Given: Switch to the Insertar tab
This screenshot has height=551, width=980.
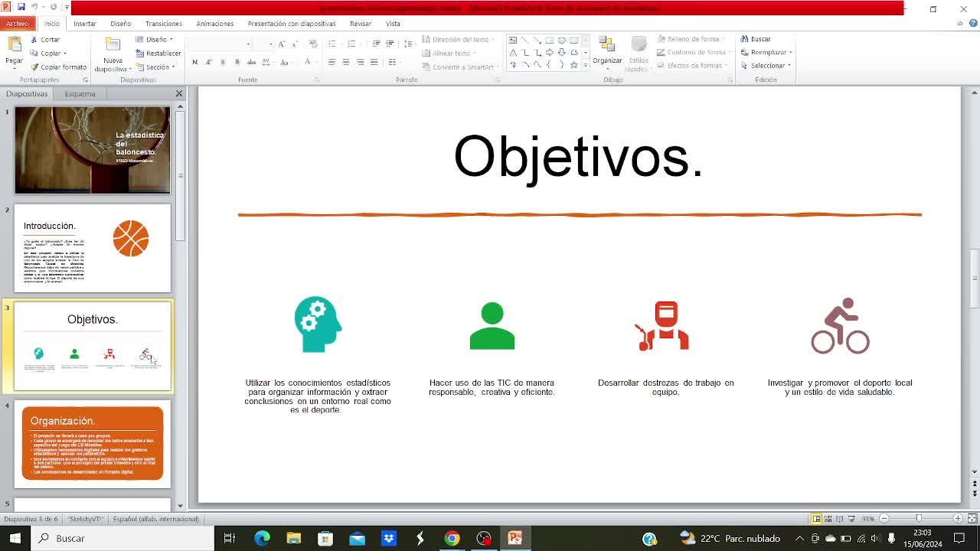Looking at the screenshot, I should pos(85,24).
